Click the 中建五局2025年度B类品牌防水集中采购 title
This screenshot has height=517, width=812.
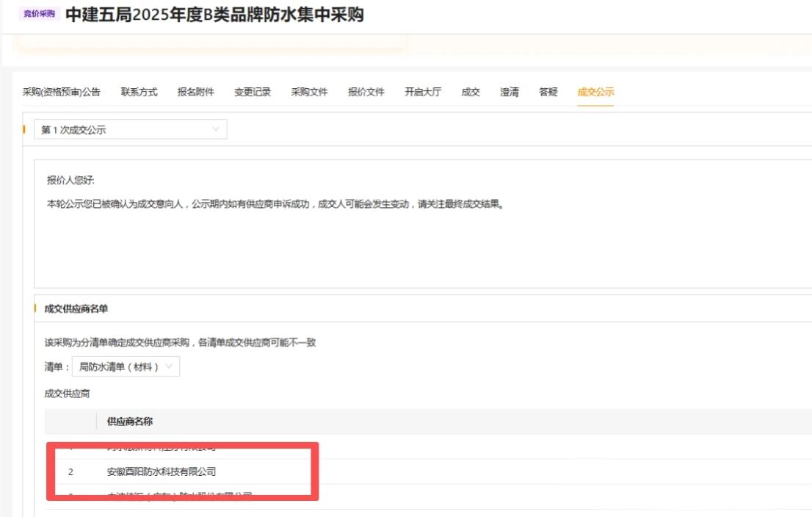[x=214, y=15]
